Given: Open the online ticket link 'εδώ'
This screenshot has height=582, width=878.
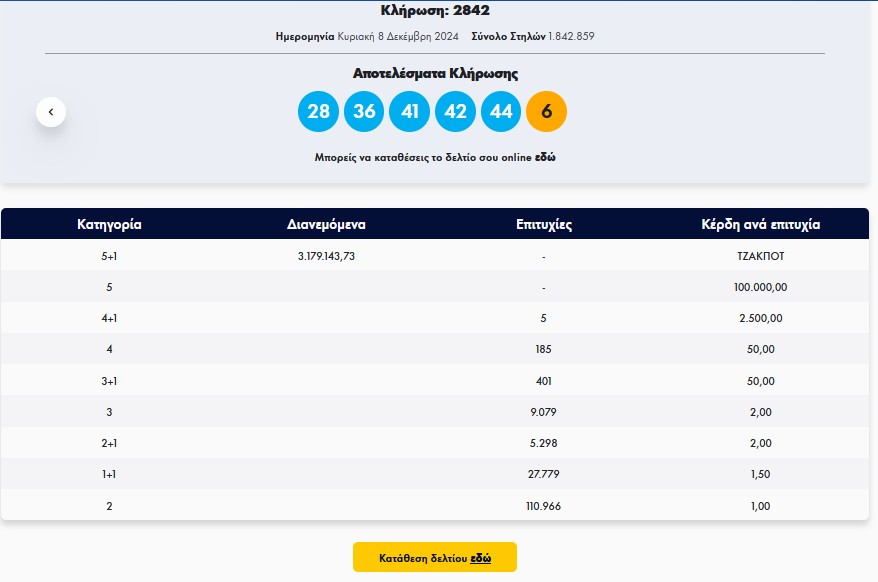Looking at the screenshot, I should click(545, 157).
